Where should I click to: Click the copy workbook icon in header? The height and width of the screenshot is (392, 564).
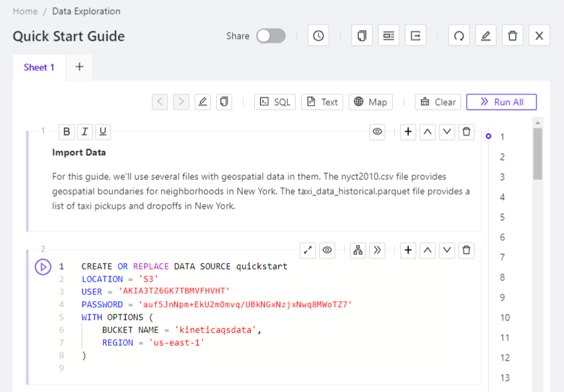click(362, 36)
